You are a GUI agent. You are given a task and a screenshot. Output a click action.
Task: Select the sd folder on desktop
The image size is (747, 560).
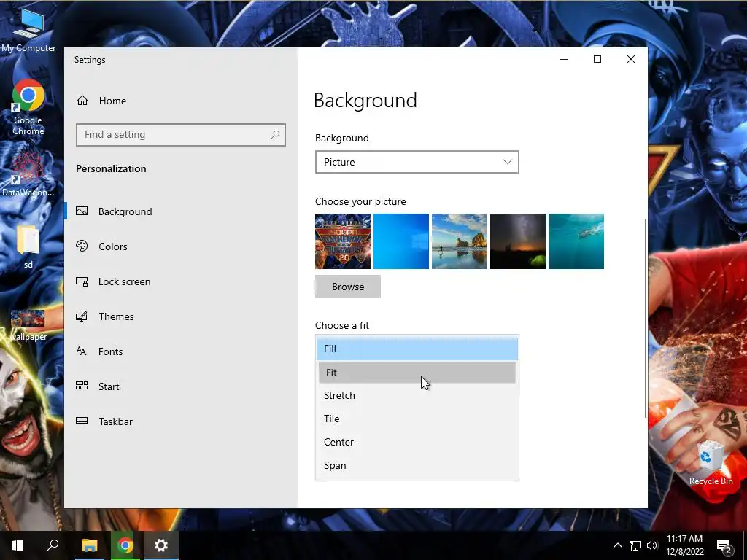click(28, 246)
